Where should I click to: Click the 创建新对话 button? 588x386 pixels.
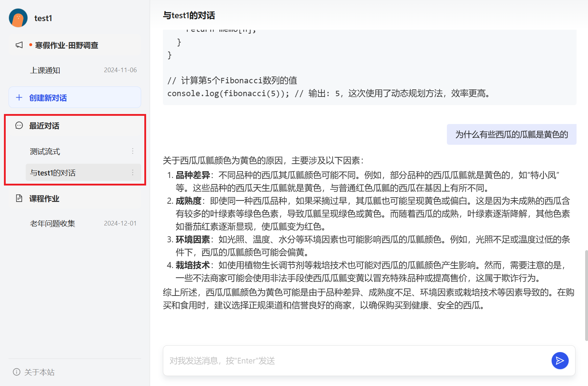point(75,97)
